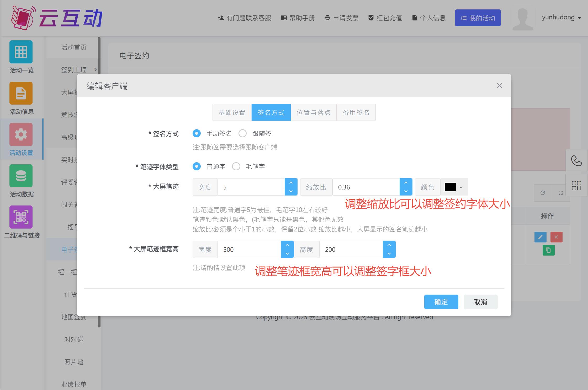Open the yunhudong user dropdown
This screenshot has height=390, width=588.
point(561,18)
